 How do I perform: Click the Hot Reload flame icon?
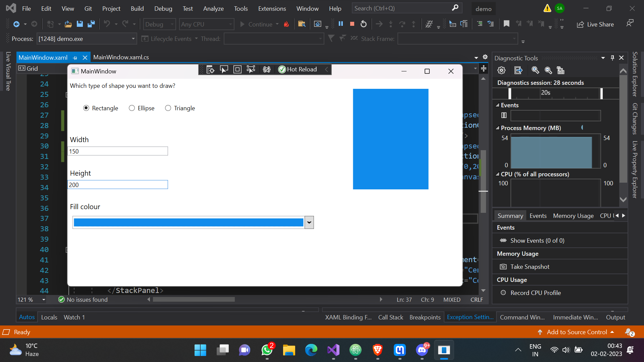click(x=286, y=24)
